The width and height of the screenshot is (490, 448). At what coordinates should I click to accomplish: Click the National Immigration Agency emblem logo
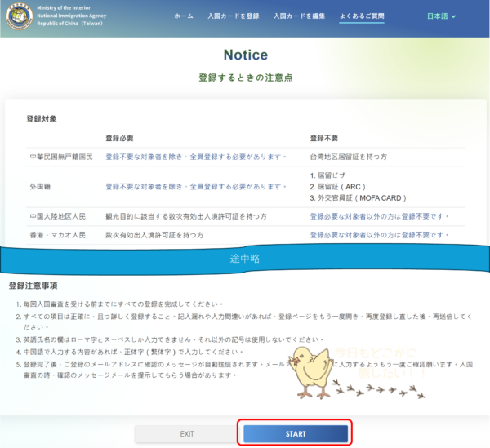coord(19,16)
